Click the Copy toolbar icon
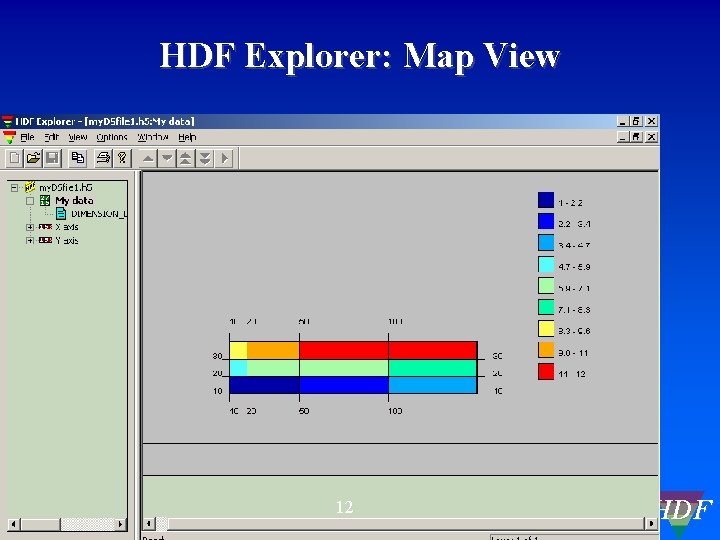 pyautogui.click(x=78, y=158)
